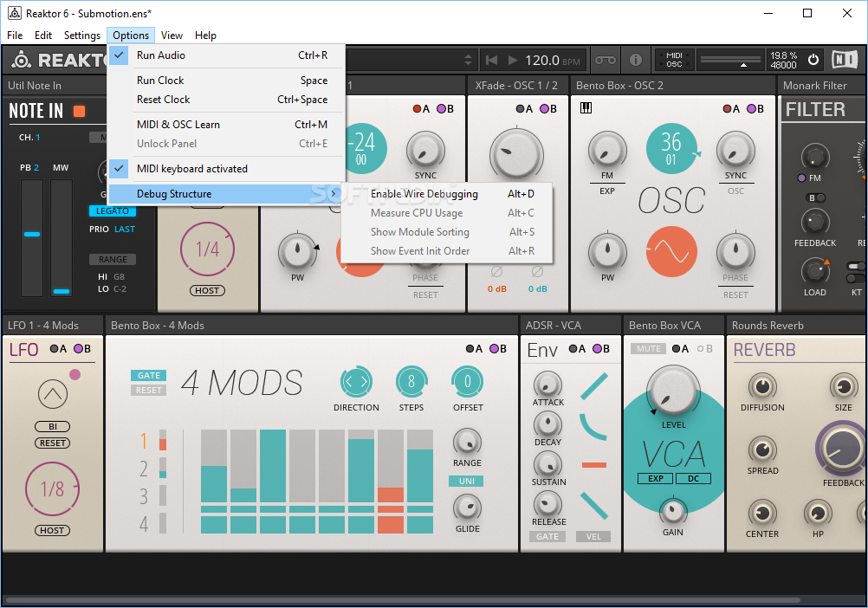
Task: Click the LFO HOST button
Action: tap(52, 531)
